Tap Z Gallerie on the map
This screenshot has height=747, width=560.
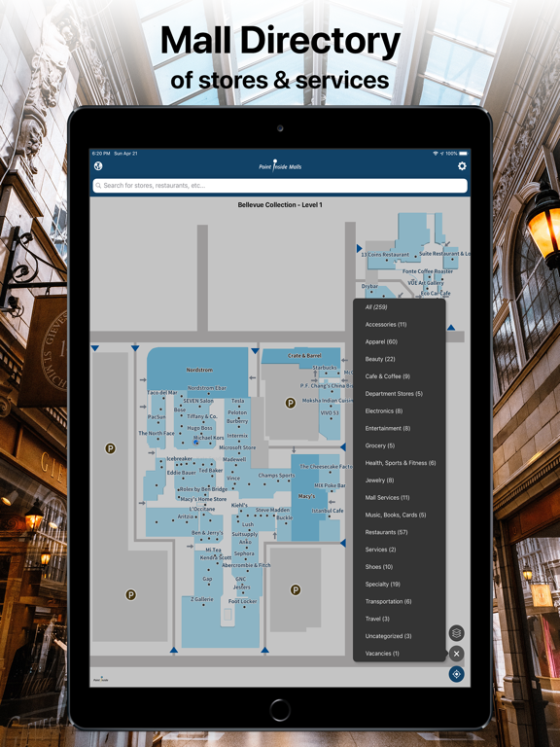(x=202, y=599)
